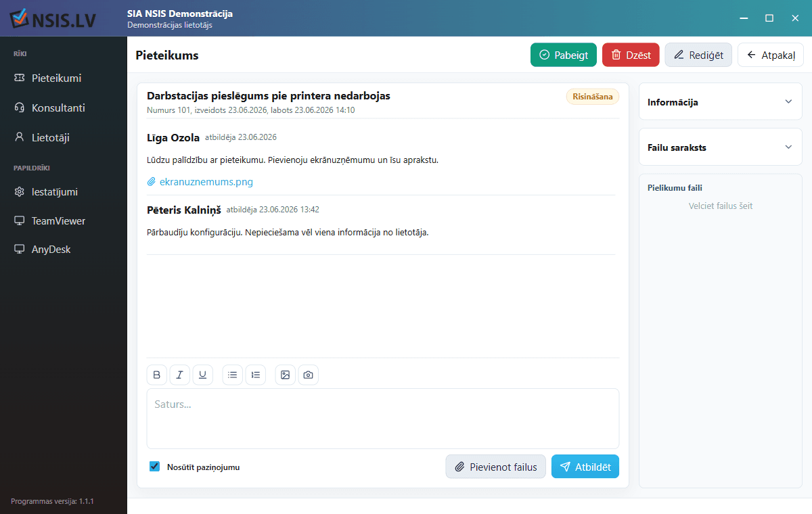The height and width of the screenshot is (514, 812).
Task: Click the Pielikumu faili heading
Action: point(675,188)
